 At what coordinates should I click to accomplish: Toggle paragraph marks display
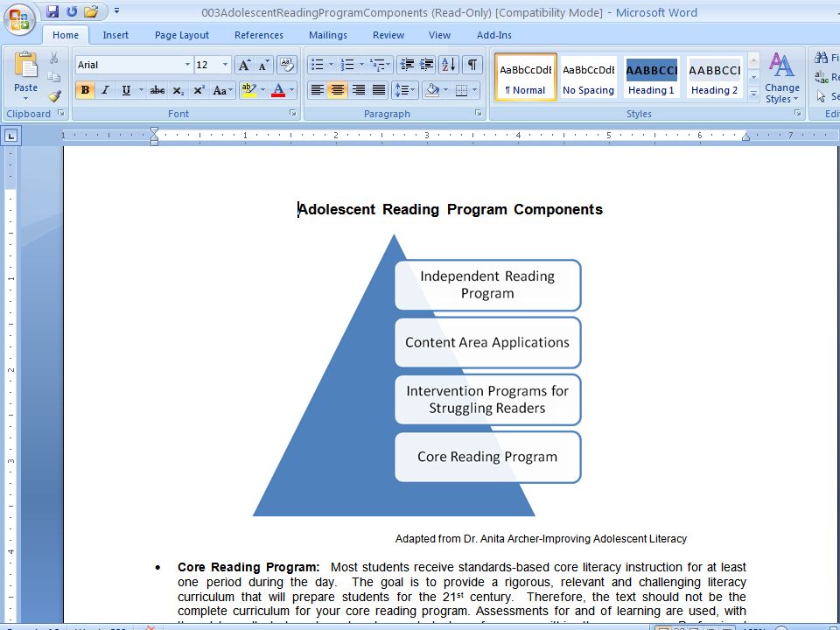pos(472,65)
